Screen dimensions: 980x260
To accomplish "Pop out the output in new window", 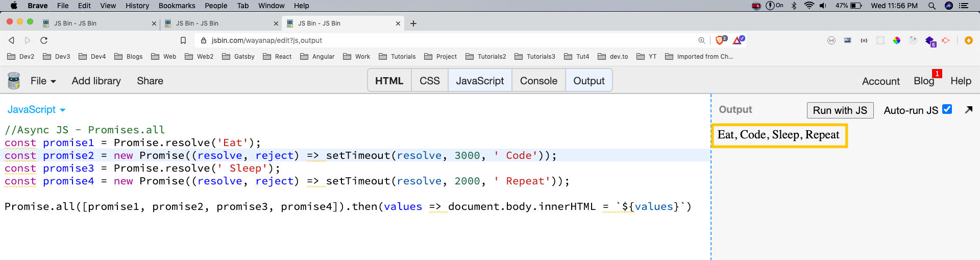I will (x=969, y=109).
